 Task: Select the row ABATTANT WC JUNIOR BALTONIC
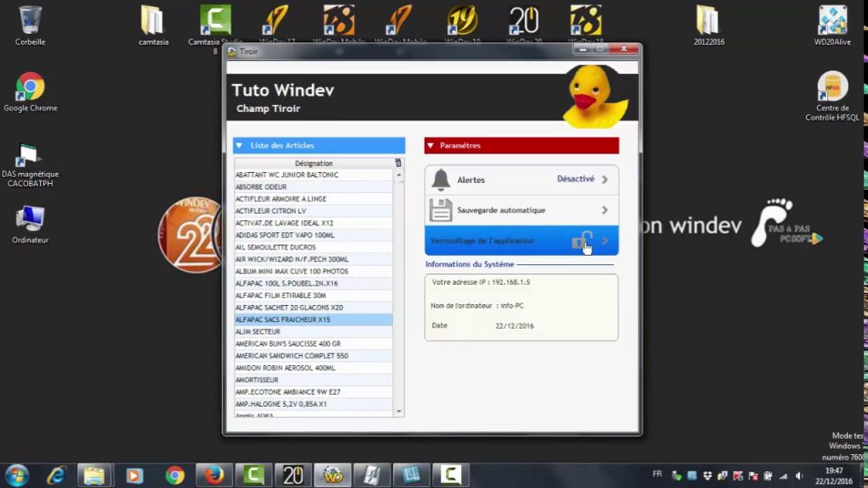point(314,175)
